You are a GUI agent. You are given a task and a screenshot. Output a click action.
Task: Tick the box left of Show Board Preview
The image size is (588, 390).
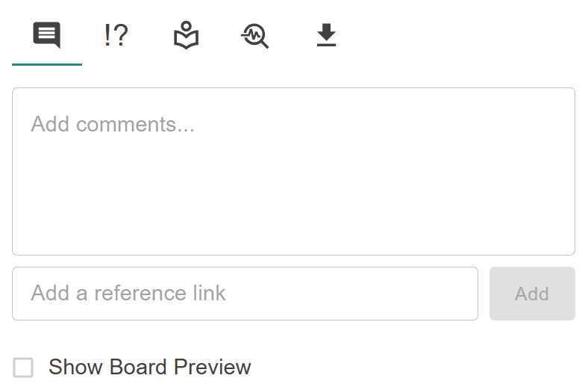point(24,368)
